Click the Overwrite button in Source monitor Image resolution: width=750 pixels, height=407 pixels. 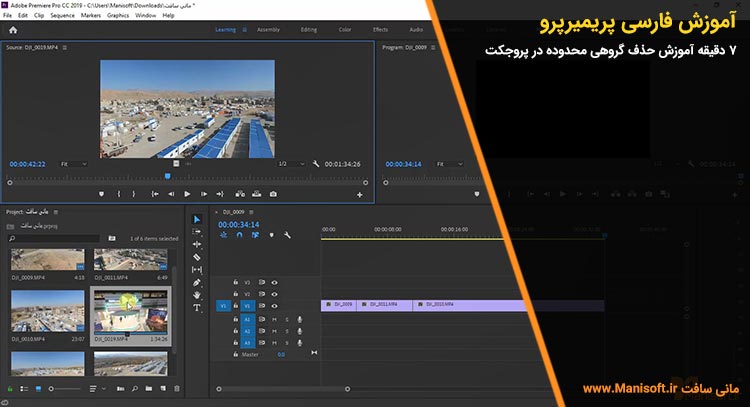click(257, 194)
